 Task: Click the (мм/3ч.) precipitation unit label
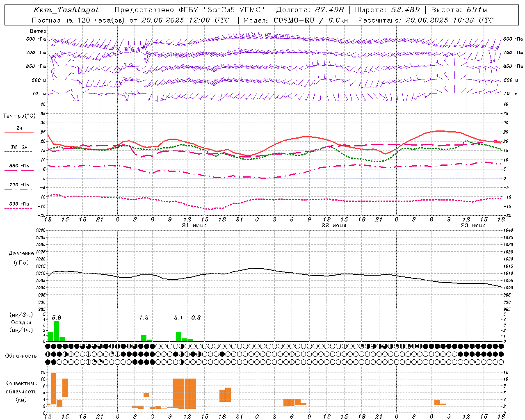(x=21, y=315)
